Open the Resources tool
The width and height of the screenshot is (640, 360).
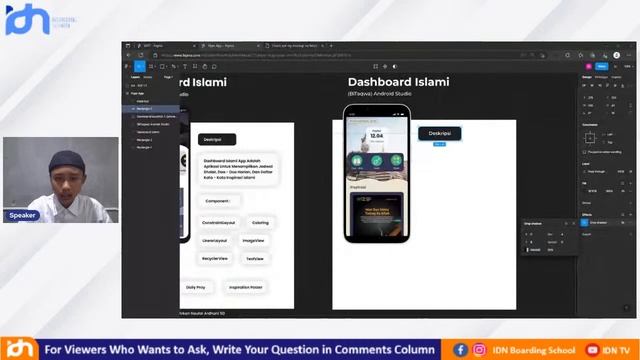tap(195, 67)
